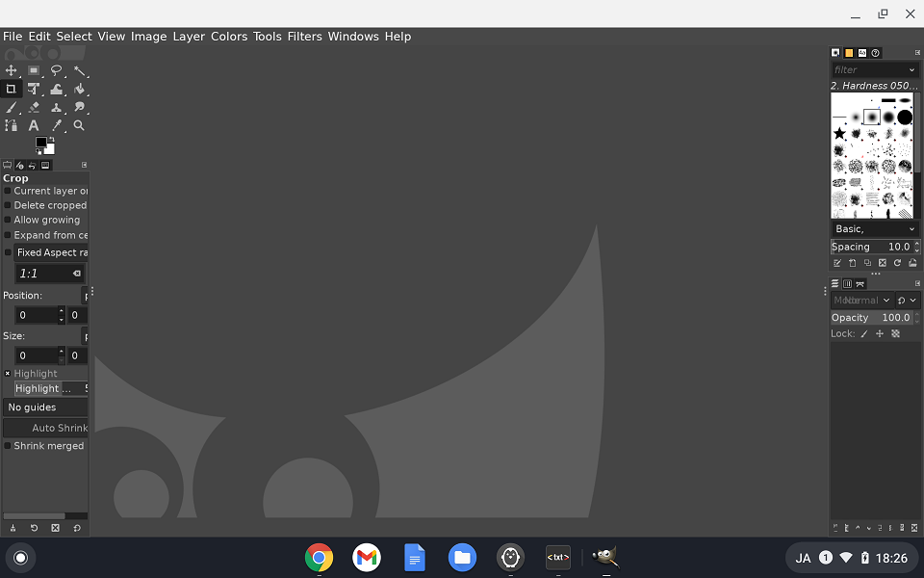This screenshot has width=924, height=578.
Task: Open the brush filter dropdown arrow
Action: coord(911,70)
